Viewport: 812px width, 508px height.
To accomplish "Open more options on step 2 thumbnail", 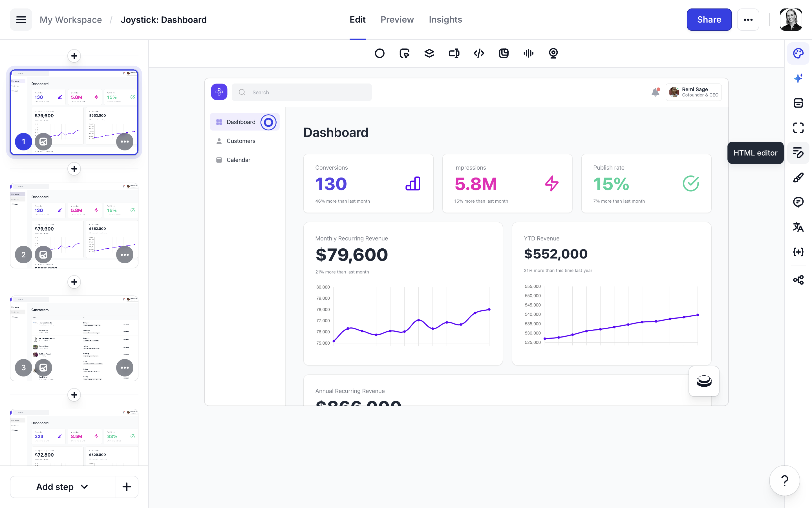I will [125, 255].
